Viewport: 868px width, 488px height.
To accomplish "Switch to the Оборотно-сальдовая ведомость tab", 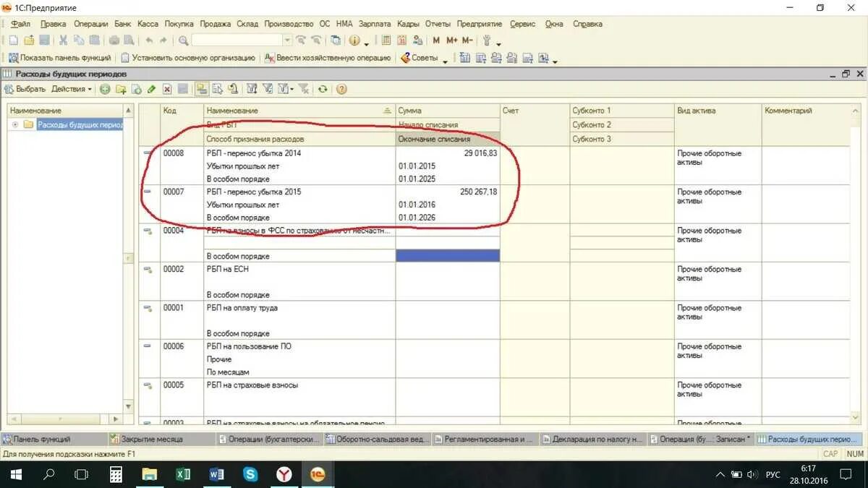I will point(378,438).
